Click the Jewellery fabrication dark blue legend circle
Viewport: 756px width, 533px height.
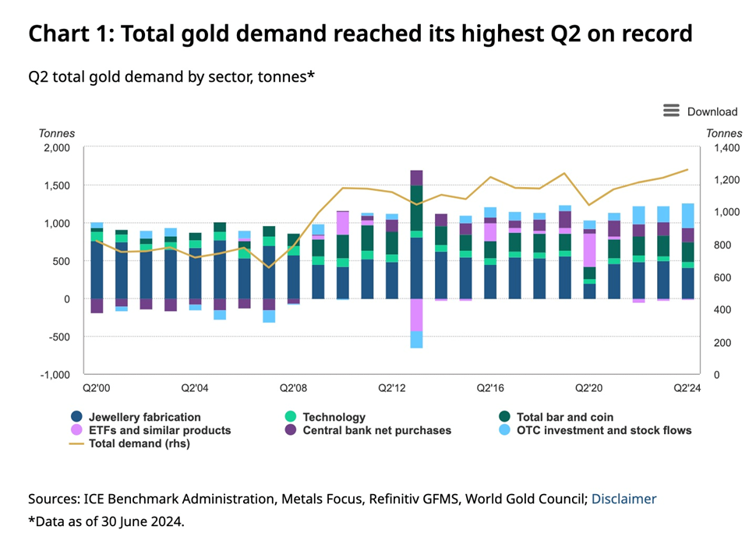click(x=76, y=417)
